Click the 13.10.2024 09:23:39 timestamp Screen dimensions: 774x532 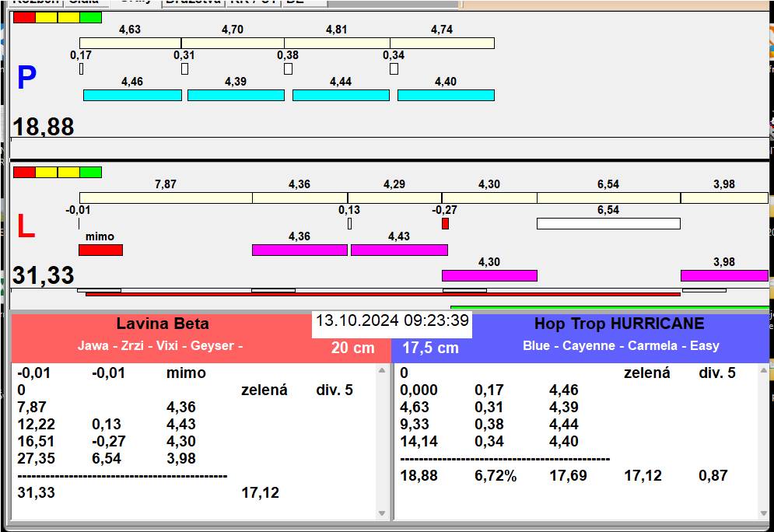pyautogui.click(x=392, y=320)
